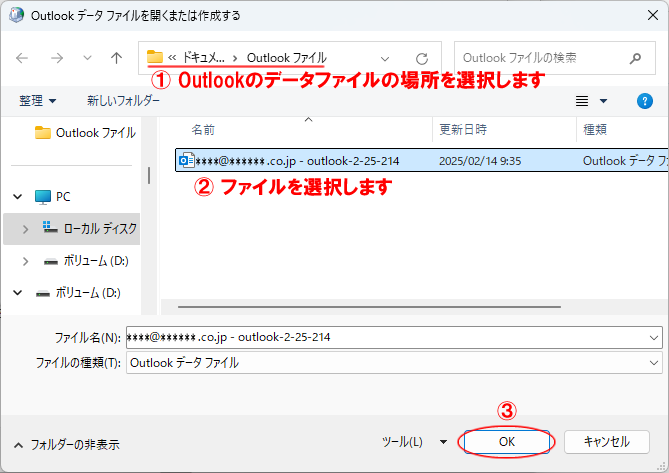The width and height of the screenshot is (669, 473).
Task: Click the キャンセル button
Action: pyautogui.click(x=607, y=442)
